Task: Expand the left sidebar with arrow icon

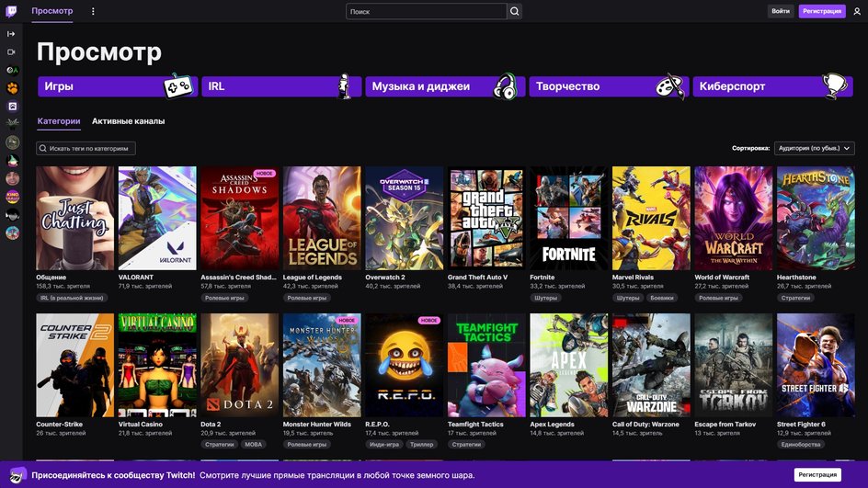Action: pyautogui.click(x=11, y=34)
